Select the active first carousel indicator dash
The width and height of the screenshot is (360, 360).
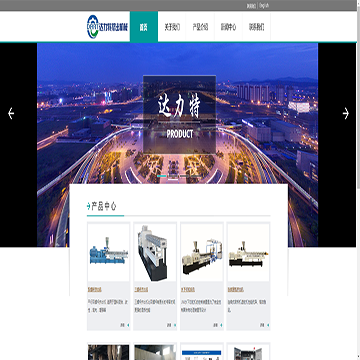pyautogui.click(x=161, y=176)
